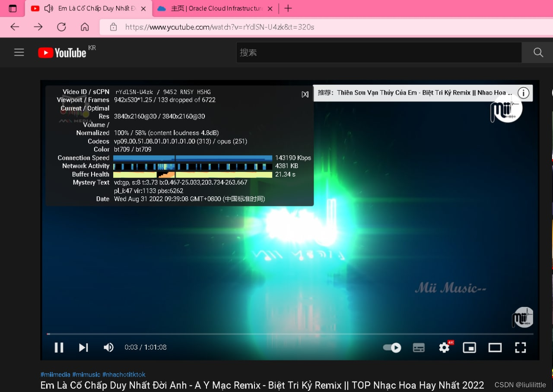Click the resolution 3840x2160@30 text

[159, 116]
